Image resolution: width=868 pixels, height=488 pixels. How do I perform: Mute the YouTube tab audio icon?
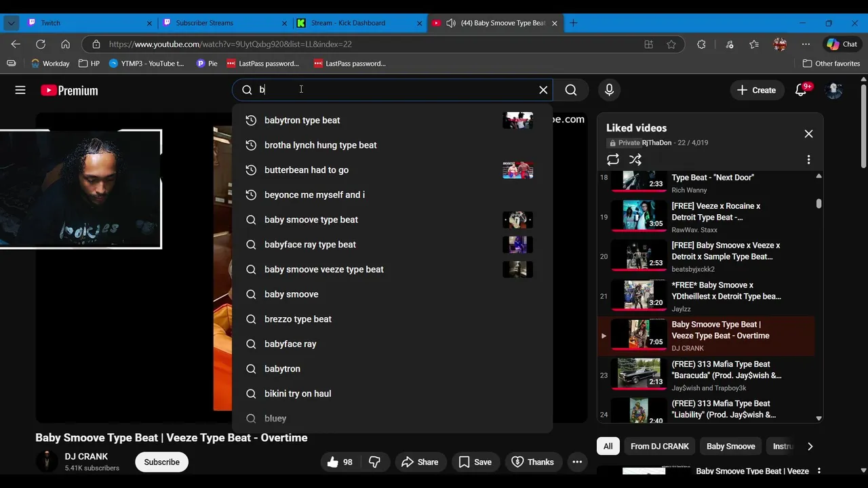tap(451, 23)
